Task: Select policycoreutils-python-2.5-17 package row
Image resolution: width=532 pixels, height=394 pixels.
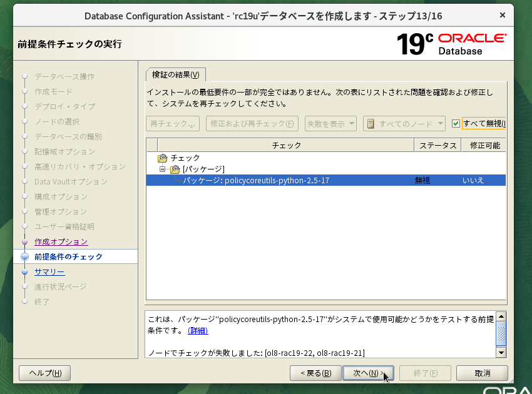Action: [325, 180]
